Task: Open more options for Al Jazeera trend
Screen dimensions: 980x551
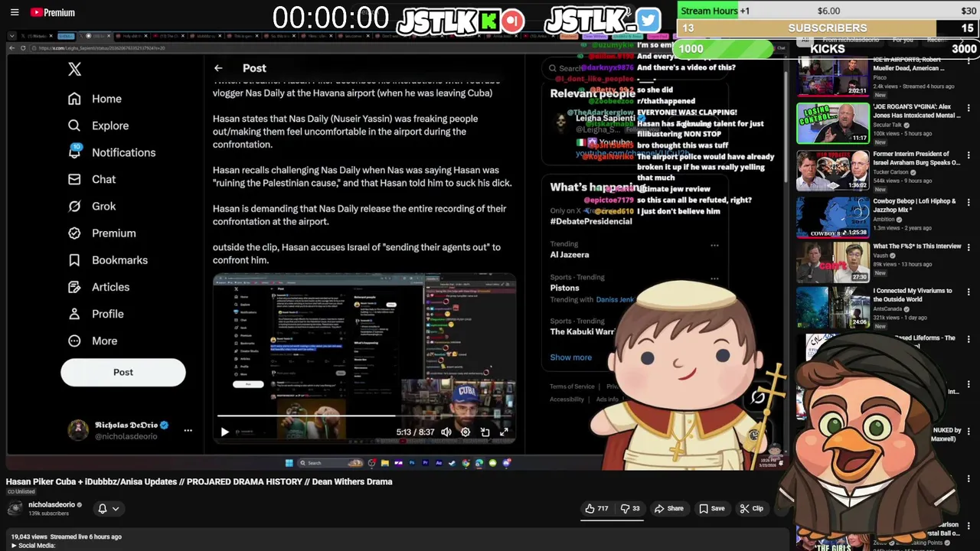Action: tap(714, 246)
